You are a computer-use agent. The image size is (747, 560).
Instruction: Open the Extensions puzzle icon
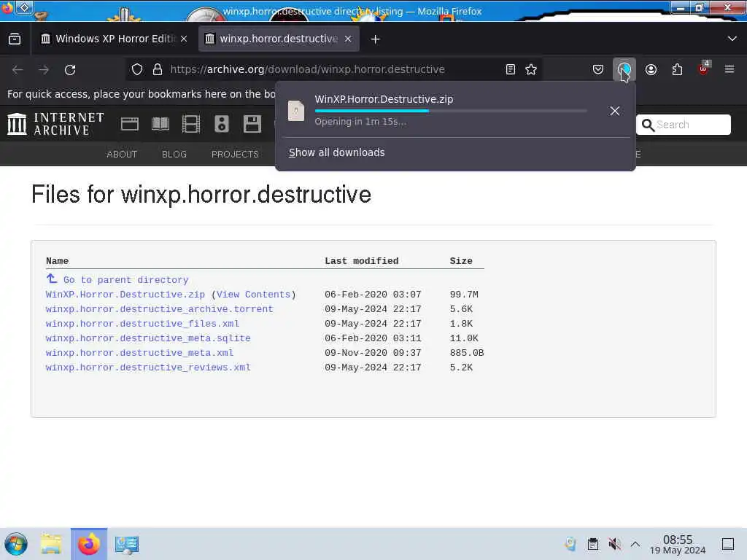pyautogui.click(x=677, y=69)
